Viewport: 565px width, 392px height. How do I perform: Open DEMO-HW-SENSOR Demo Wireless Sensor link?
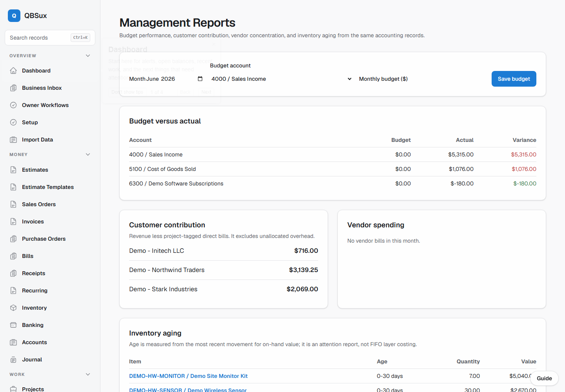[188, 390]
